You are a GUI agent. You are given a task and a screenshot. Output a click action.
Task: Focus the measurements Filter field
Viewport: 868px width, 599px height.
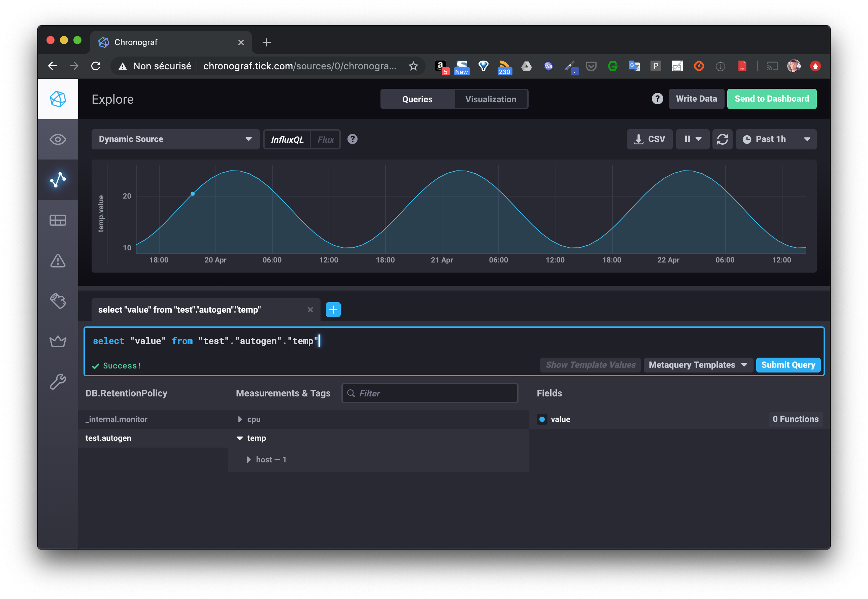[430, 393]
